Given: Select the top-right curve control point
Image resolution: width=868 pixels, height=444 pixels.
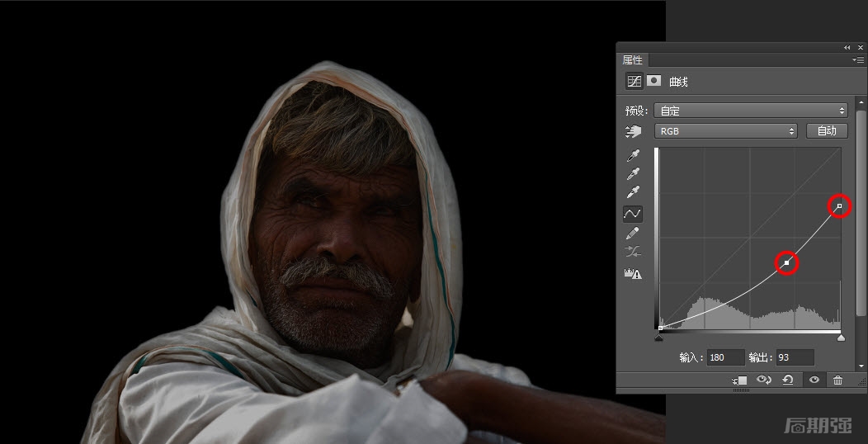Looking at the screenshot, I should coord(839,206).
